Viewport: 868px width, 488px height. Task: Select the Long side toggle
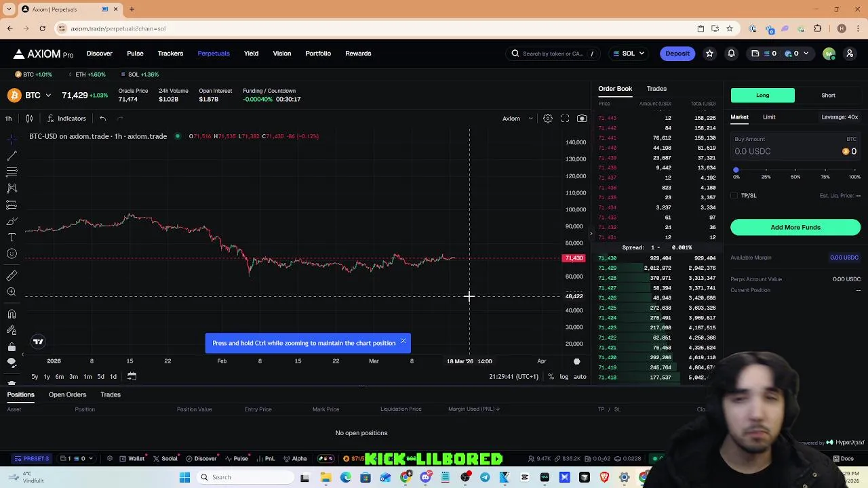pyautogui.click(x=762, y=96)
